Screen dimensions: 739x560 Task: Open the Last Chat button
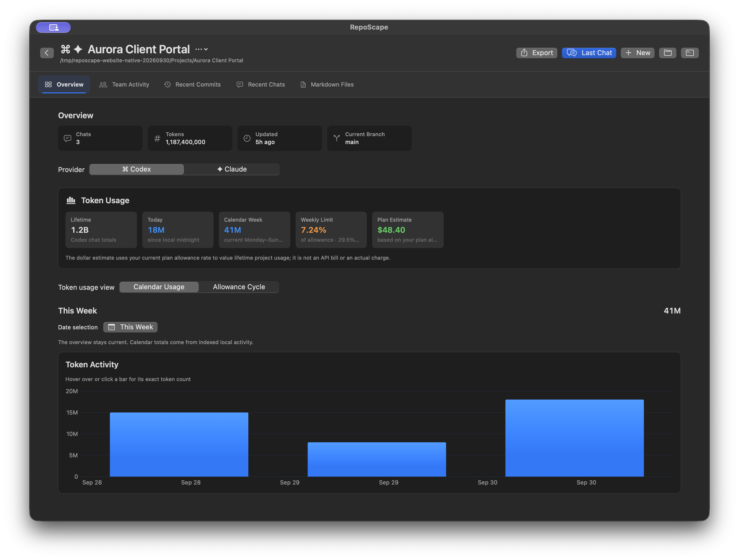(x=589, y=53)
